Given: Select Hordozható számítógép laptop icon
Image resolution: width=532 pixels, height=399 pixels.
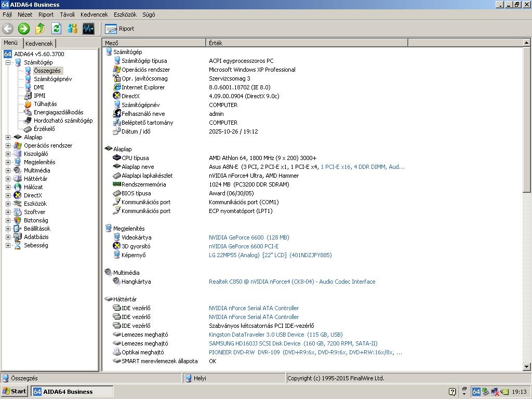Looking at the screenshot, I should coord(28,121).
